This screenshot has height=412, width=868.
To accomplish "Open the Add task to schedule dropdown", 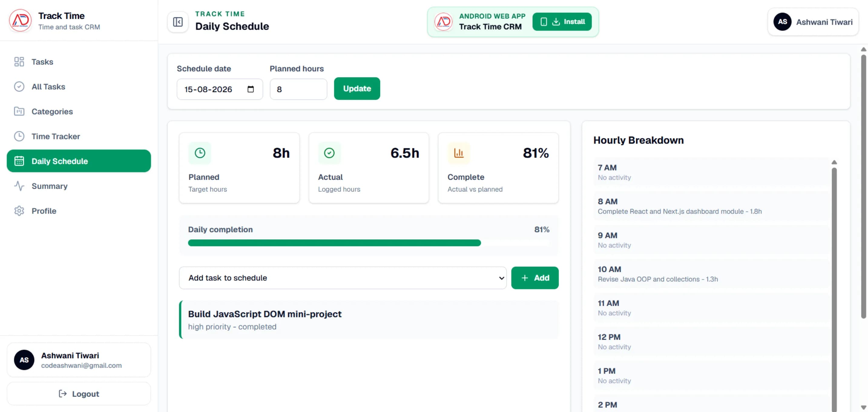I will [x=342, y=278].
